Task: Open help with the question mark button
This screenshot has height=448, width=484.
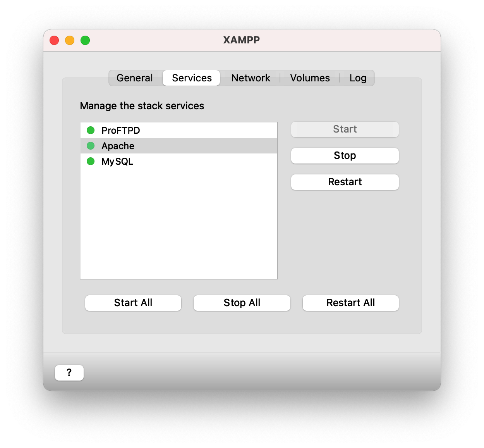Action: pos(69,372)
